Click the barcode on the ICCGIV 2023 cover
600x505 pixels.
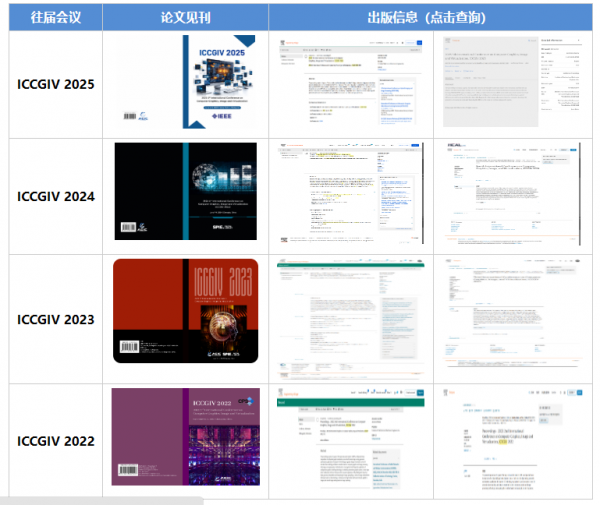tap(129, 347)
